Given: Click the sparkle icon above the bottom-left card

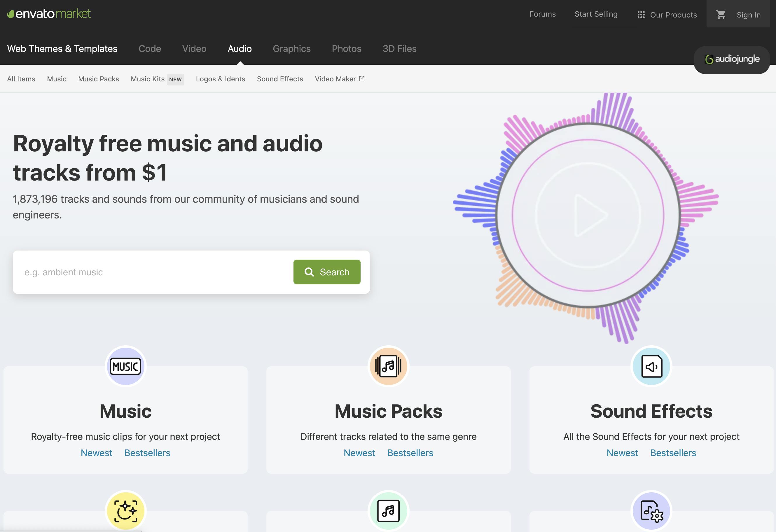Looking at the screenshot, I should pos(125,511).
